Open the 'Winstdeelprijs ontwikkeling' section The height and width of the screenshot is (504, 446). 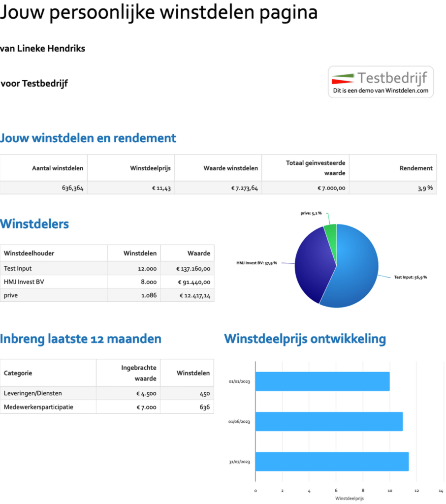305,339
